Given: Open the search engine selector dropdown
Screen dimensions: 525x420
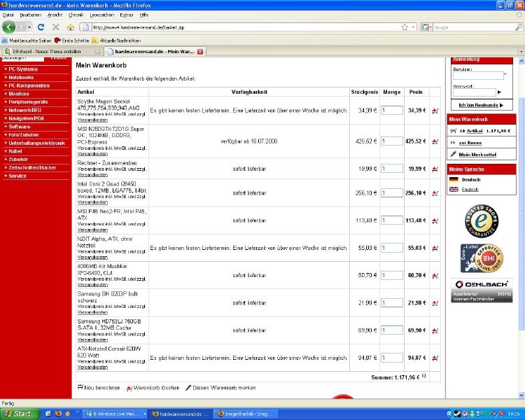Looking at the screenshot, I should click(x=426, y=27).
